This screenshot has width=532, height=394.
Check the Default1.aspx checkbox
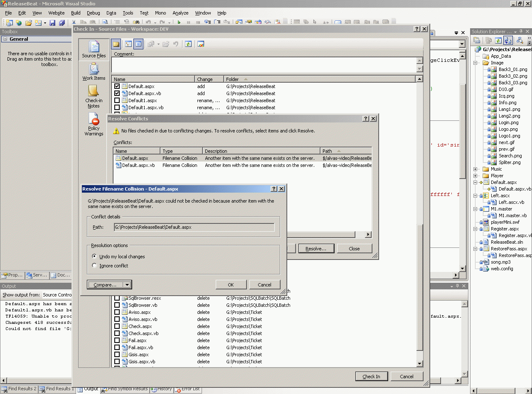pos(117,100)
